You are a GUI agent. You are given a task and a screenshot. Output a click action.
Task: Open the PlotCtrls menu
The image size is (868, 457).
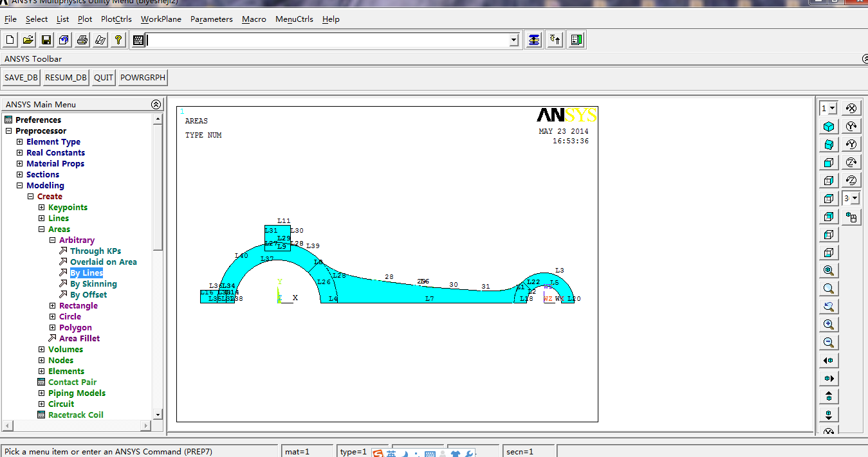116,19
